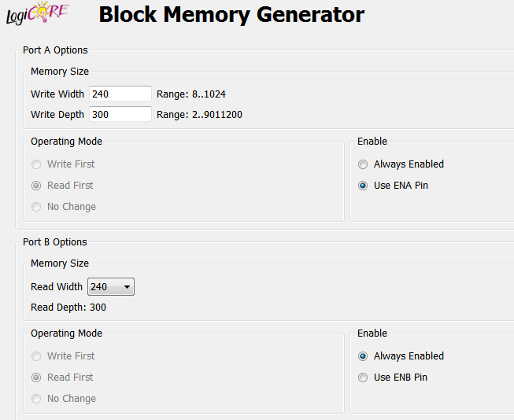Select the Use ENB Pin option

[x=363, y=378]
